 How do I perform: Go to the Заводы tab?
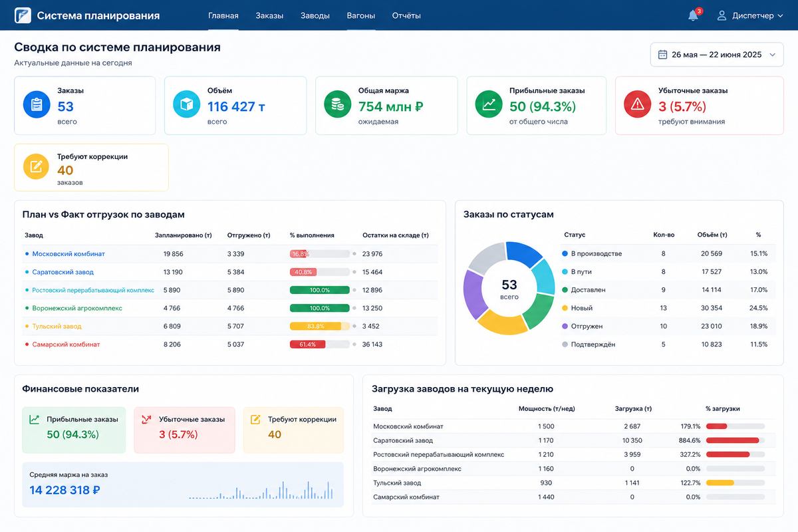[x=315, y=15]
